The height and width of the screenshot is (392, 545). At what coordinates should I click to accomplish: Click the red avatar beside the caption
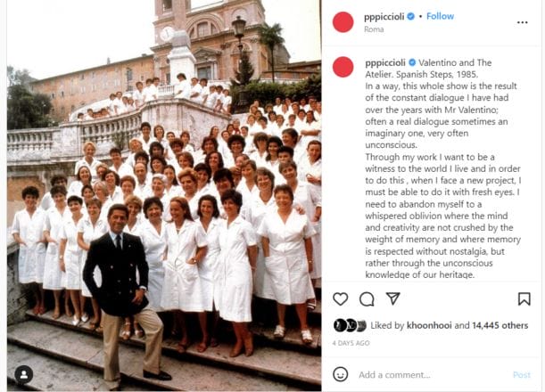click(x=343, y=67)
